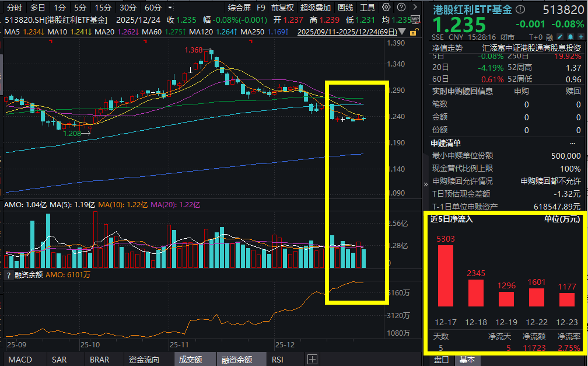Click the info circle beside 港股红利ETF基金
The image size is (588, 366).
(520, 9)
